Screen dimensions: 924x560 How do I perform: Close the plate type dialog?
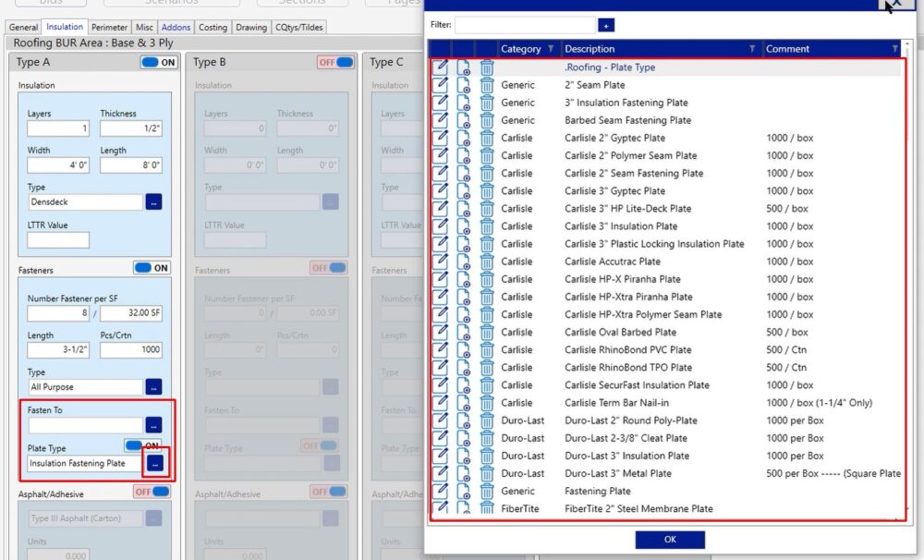click(896, 4)
